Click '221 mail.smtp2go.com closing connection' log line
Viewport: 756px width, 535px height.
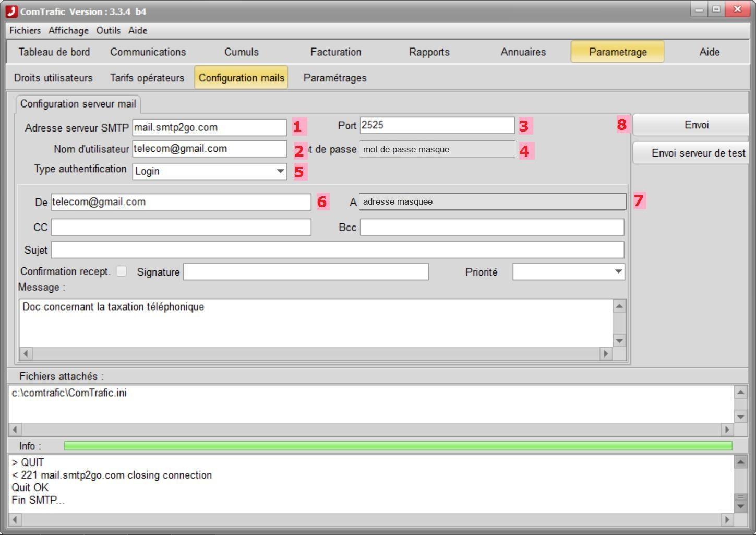click(x=112, y=475)
